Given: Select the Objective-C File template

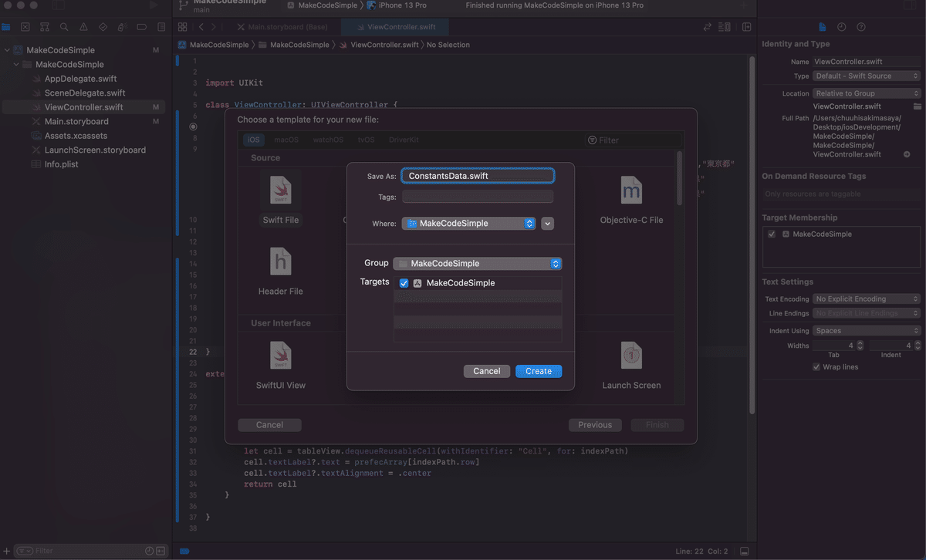Looking at the screenshot, I should (631, 198).
